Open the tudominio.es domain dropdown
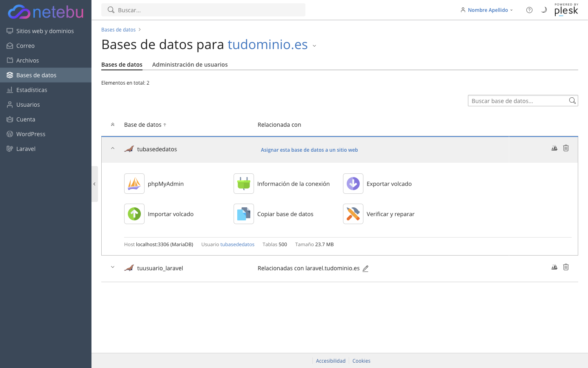The width and height of the screenshot is (588, 368). pos(314,46)
